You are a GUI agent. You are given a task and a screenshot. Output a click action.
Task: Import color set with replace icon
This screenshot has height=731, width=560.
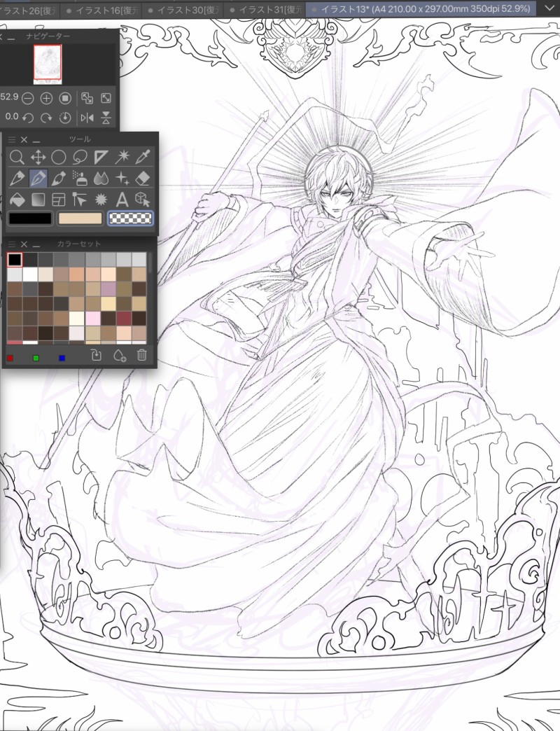coord(97,356)
